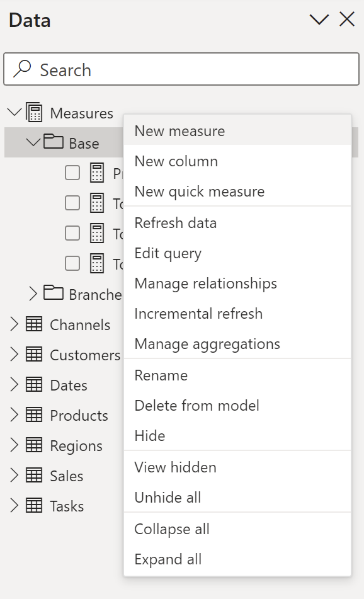Click the Sales table icon
This screenshot has width=364, height=599.
tap(34, 475)
